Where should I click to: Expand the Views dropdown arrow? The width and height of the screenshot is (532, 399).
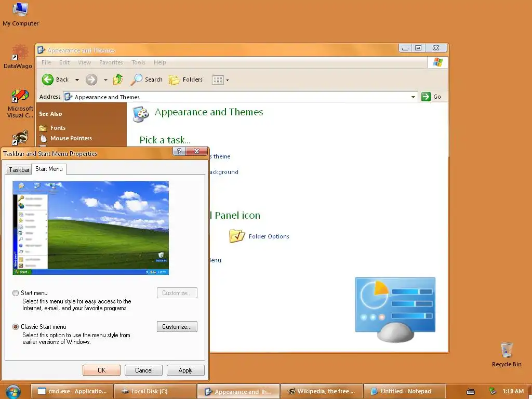[228, 80]
